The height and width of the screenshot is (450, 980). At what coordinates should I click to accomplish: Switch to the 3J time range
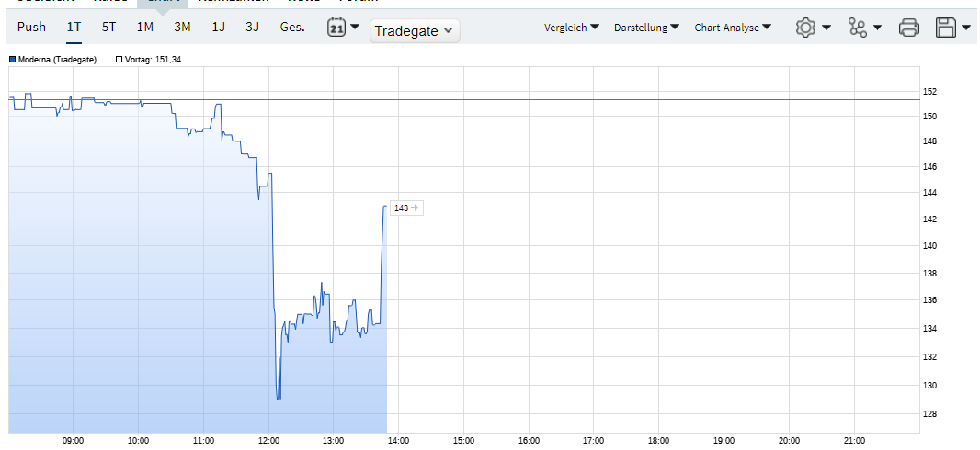[253, 27]
